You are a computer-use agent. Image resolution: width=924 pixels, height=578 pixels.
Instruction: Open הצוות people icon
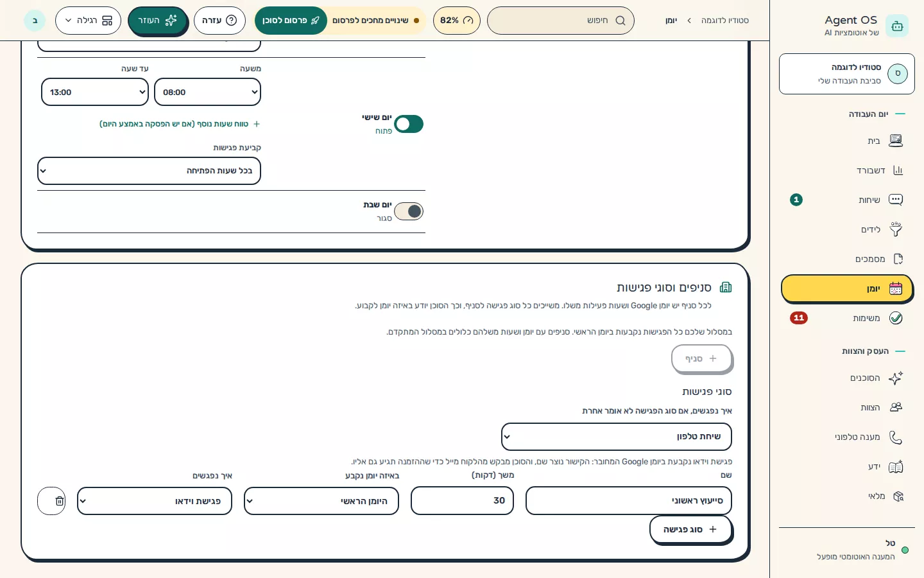click(896, 407)
